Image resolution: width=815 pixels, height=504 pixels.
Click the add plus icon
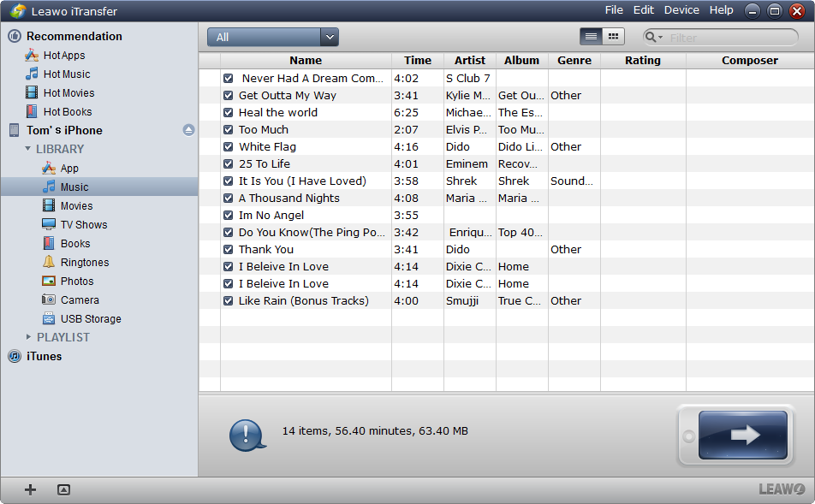[30, 489]
